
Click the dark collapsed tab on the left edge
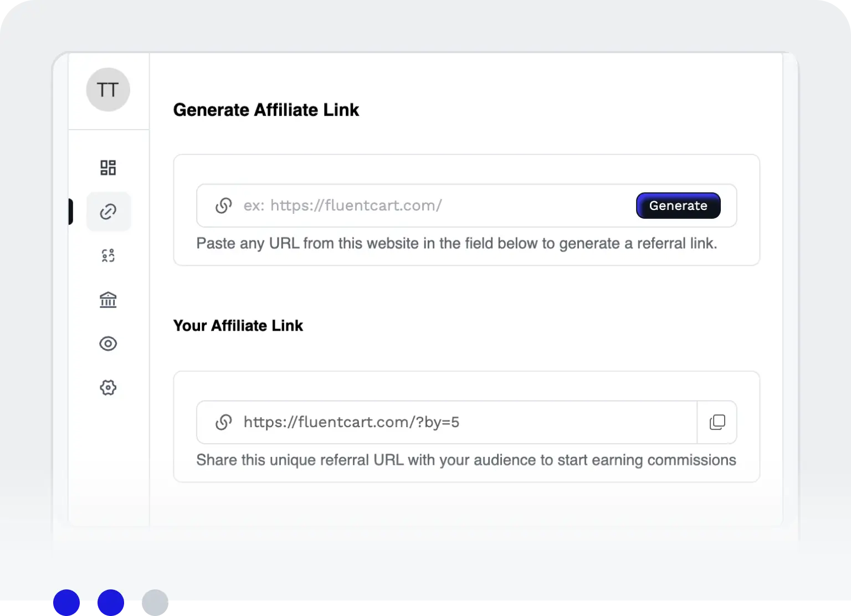tap(70, 211)
